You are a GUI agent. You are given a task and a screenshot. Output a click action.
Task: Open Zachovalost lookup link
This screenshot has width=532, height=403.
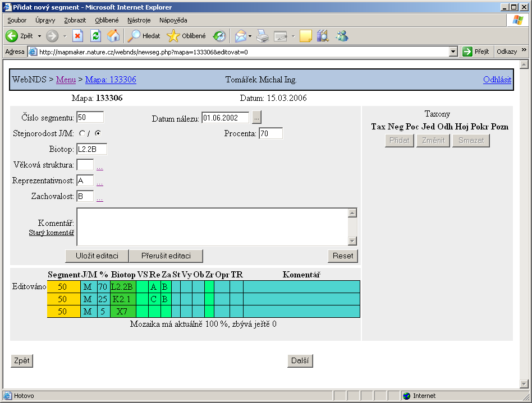tap(100, 198)
